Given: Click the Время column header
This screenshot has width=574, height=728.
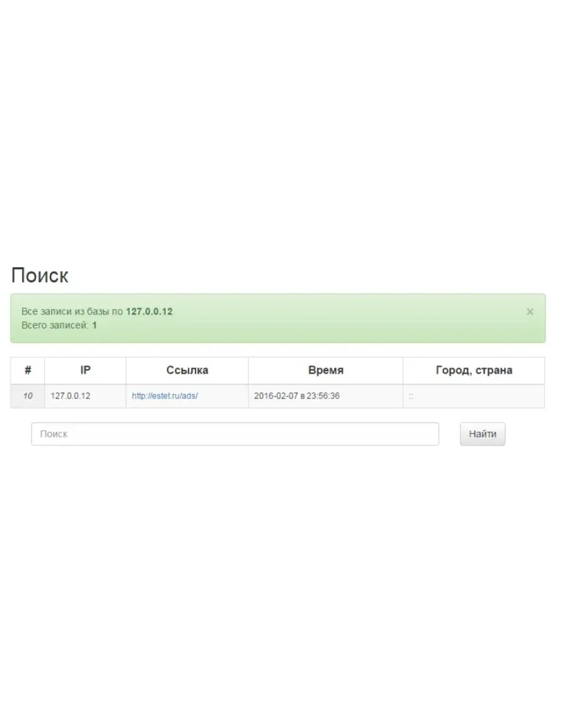Looking at the screenshot, I should tap(325, 371).
